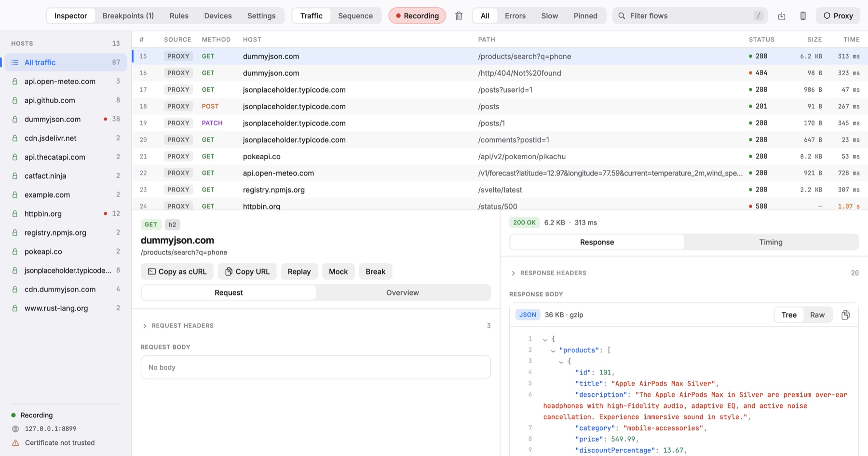Switch body view to Tree

(x=789, y=315)
